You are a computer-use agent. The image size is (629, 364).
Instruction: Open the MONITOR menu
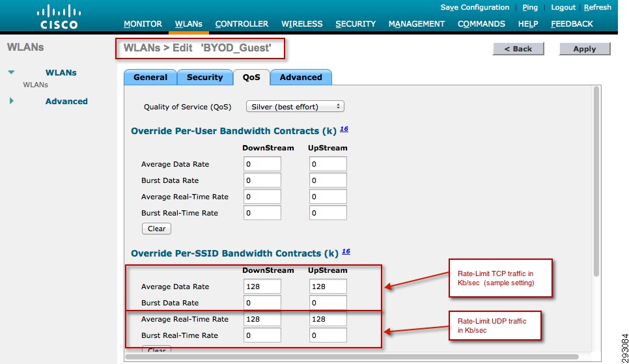[x=143, y=24]
